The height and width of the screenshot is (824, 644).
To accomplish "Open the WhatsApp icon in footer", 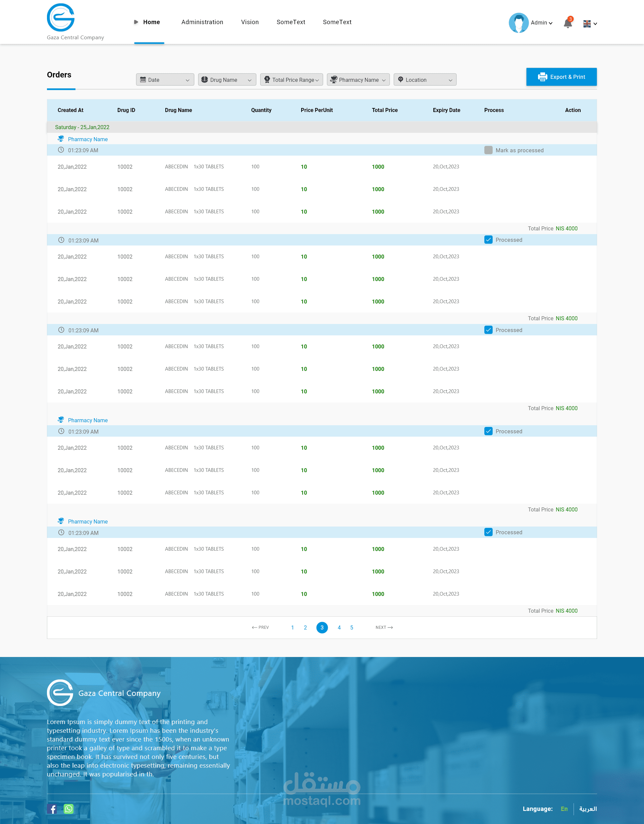I will pyautogui.click(x=69, y=809).
